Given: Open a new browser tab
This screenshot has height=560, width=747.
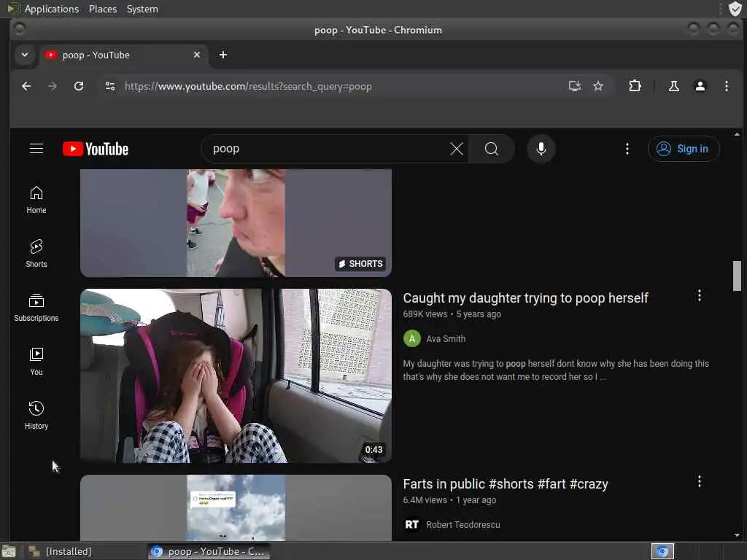Looking at the screenshot, I should 223,55.
